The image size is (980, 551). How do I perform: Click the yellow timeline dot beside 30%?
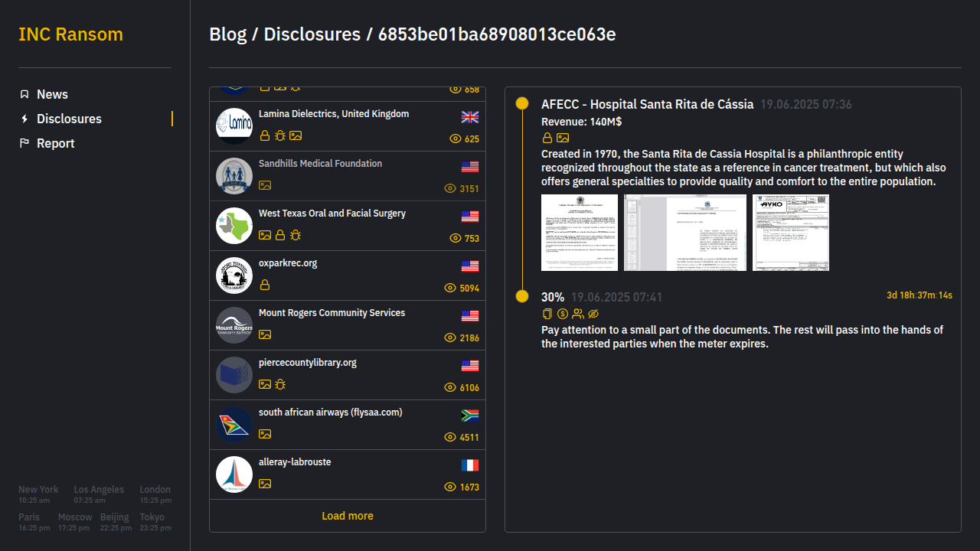[522, 296]
